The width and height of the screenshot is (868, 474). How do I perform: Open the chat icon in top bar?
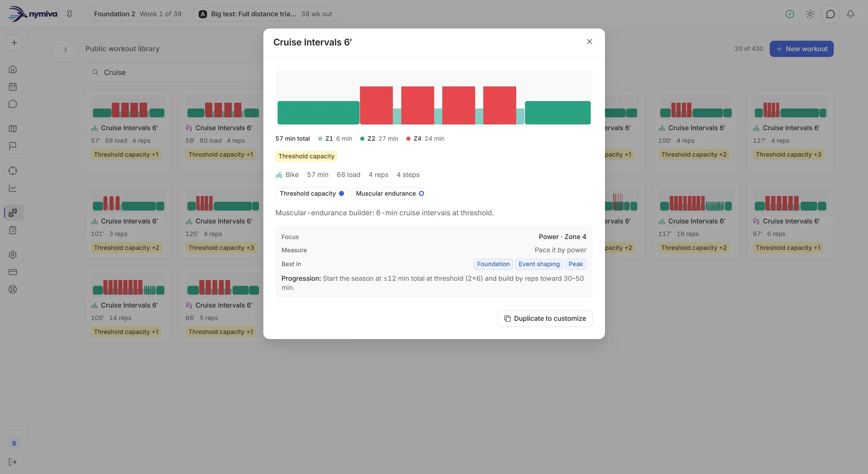(x=830, y=14)
